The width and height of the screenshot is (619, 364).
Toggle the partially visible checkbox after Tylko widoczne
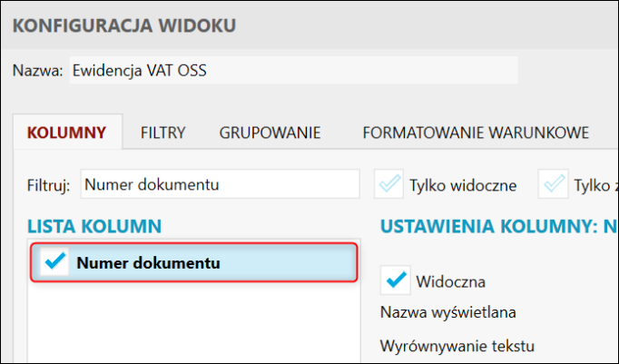click(x=554, y=185)
